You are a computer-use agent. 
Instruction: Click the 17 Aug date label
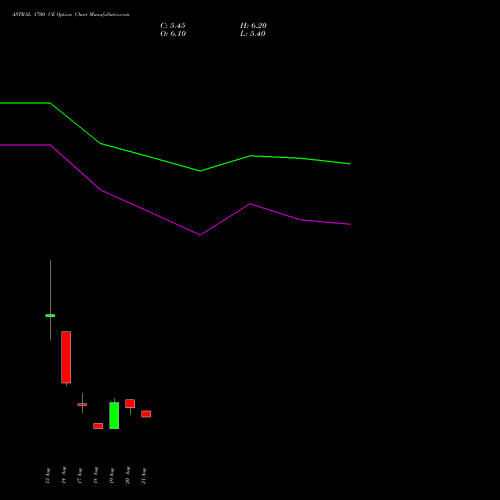pos(80,476)
